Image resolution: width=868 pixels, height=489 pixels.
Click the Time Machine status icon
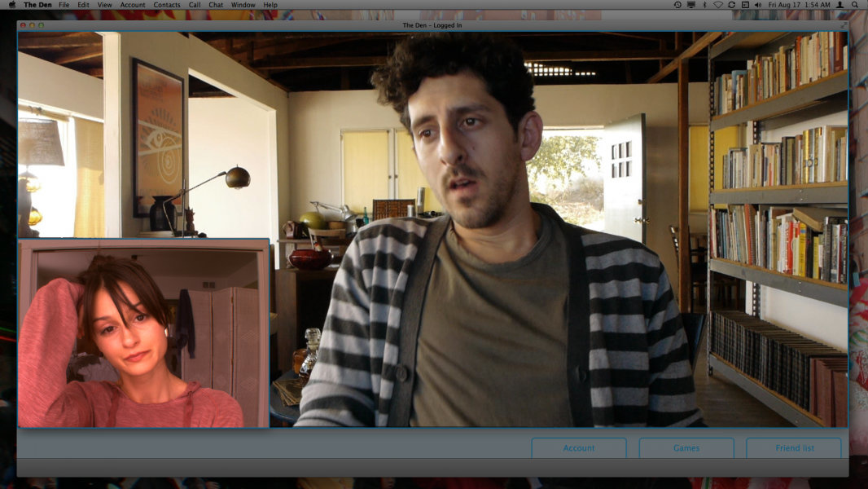point(677,4)
